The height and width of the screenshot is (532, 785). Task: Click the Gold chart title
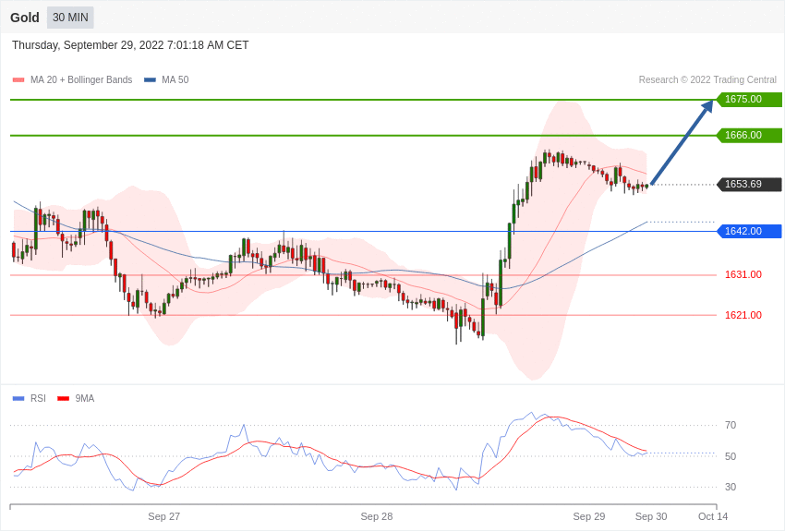(25, 18)
